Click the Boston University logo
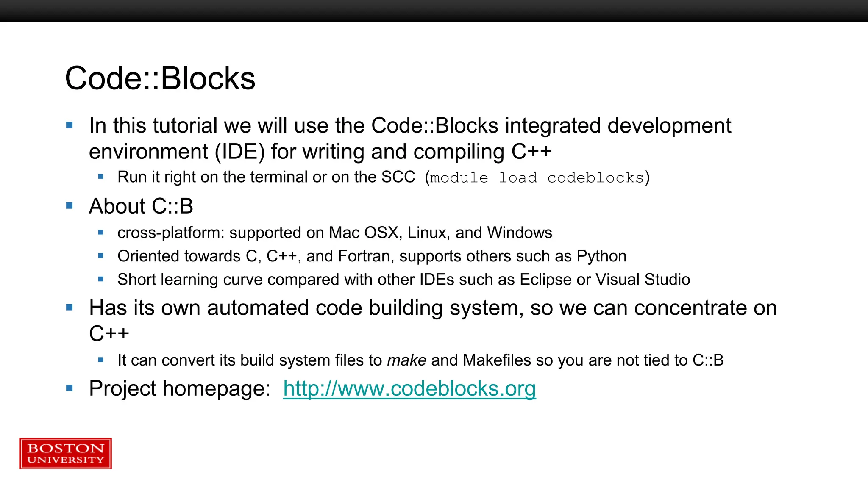The width and height of the screenshot is (868, 488). 66,453
